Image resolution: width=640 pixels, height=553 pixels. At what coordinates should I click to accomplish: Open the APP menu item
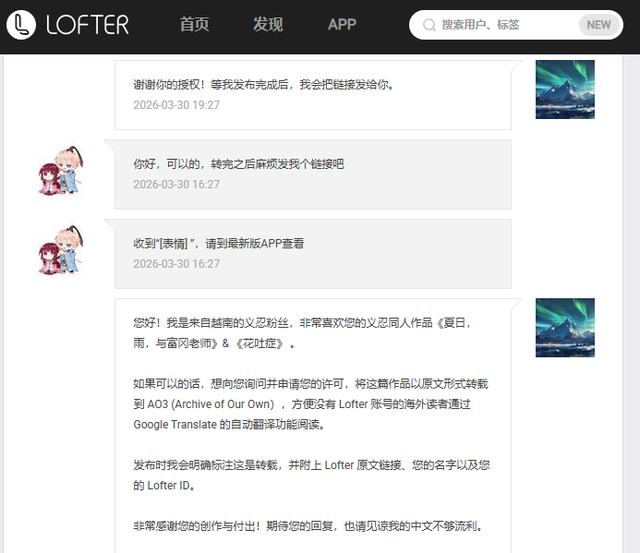click(342, 24)
